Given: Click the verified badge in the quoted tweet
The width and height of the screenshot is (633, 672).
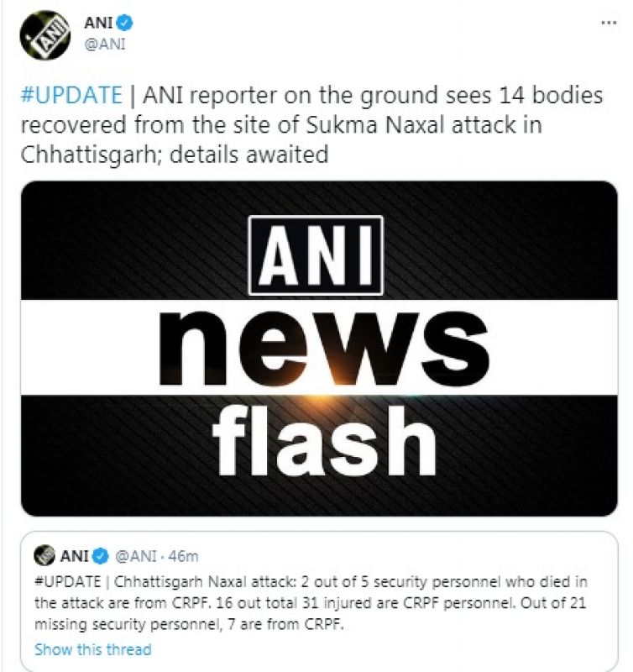Looking at the screenshot, I should click(101, 555).
